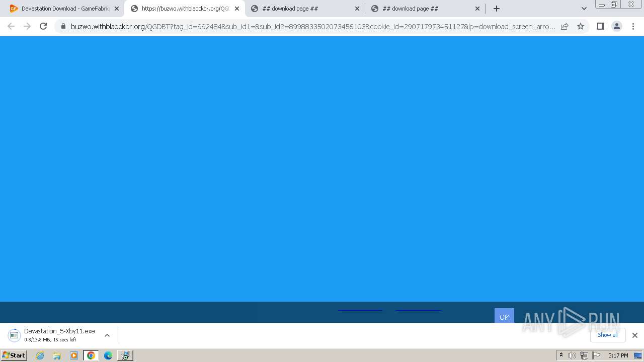Open the last '## download page ##' tab
The image size is (644, 362).
[x=425, y=9]
